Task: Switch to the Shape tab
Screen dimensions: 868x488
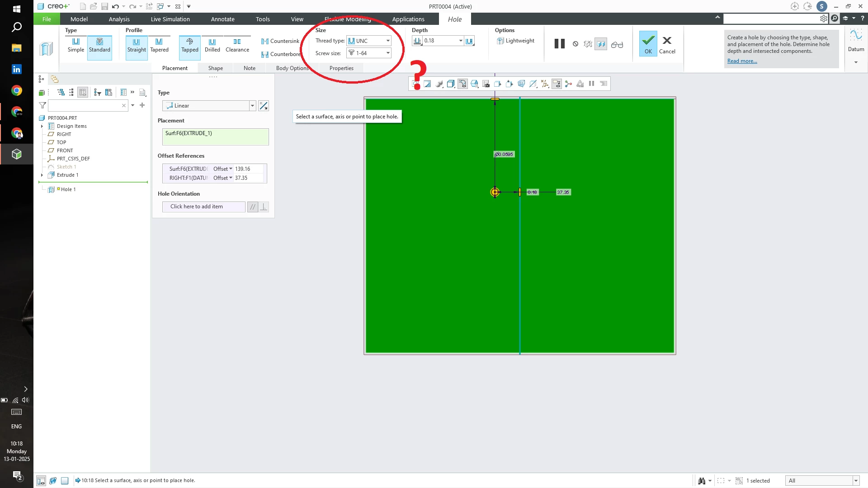Action: [x=215, y=68]
